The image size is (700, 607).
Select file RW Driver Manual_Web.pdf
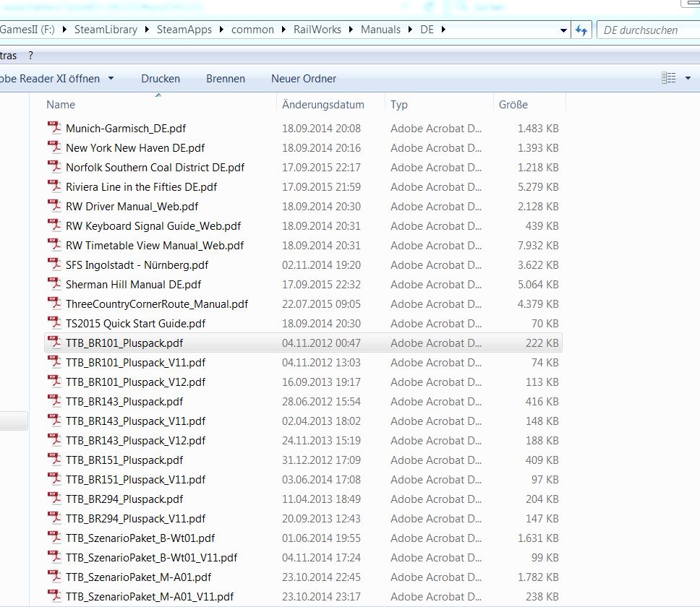tap(132, 207)
